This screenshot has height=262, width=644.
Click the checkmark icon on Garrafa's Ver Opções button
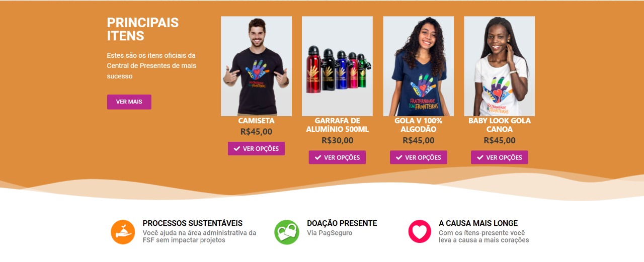click(317, 157)
